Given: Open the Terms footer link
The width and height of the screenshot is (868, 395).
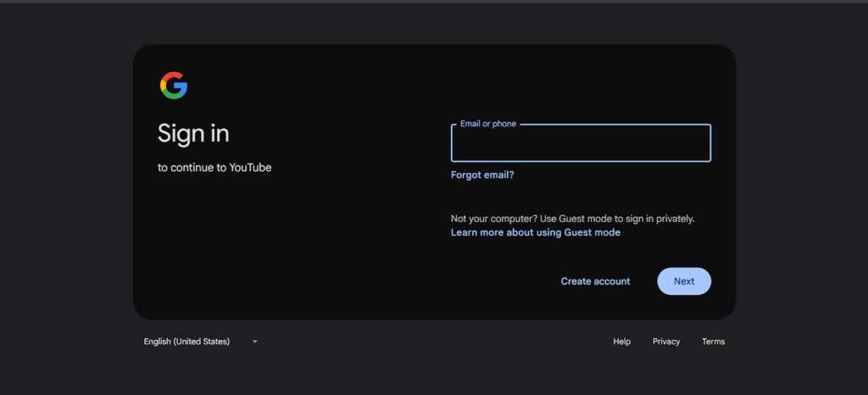Looking at the screenshot, I should (x=713, y=342).
